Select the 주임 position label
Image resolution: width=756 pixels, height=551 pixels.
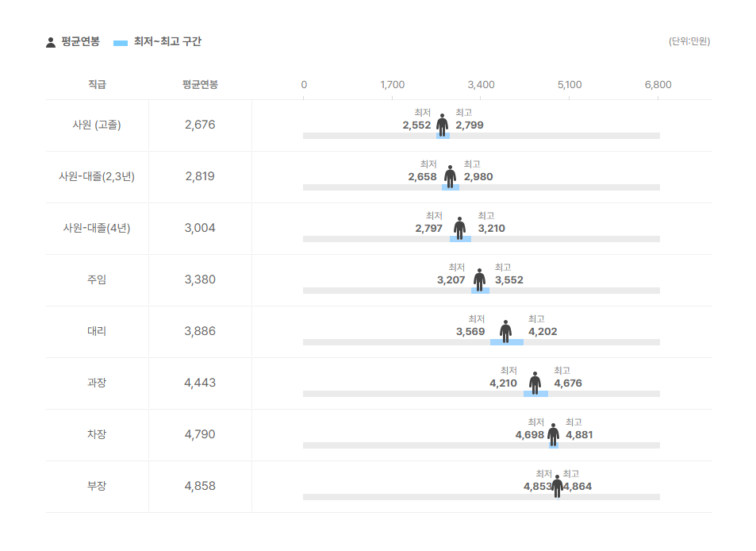(97, 279)
